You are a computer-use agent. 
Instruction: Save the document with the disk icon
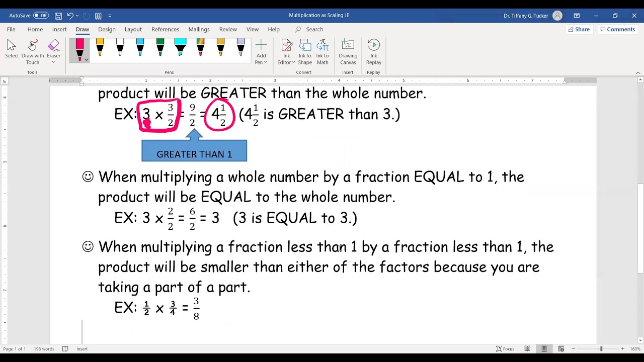click(58, 16)
